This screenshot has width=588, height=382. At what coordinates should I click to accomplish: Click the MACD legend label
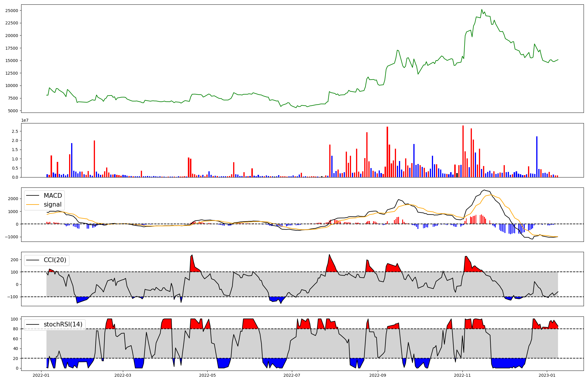tap(53, 196)
